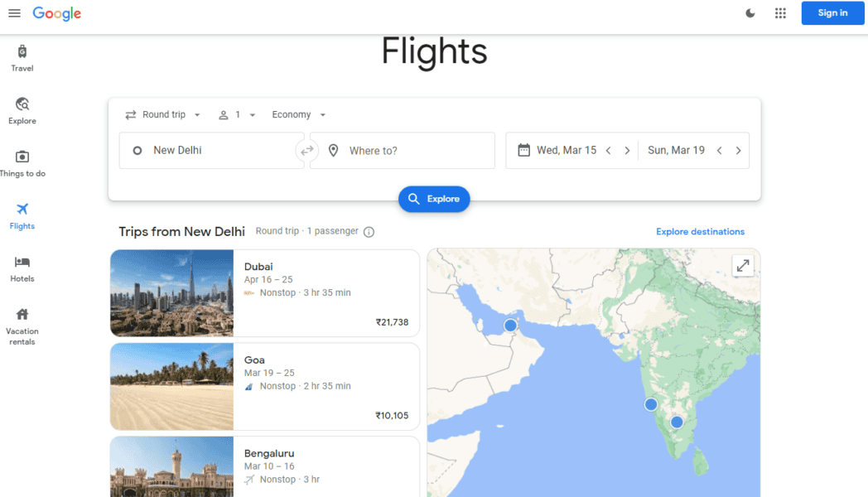Open the Google apps grid

click(779, 13)
